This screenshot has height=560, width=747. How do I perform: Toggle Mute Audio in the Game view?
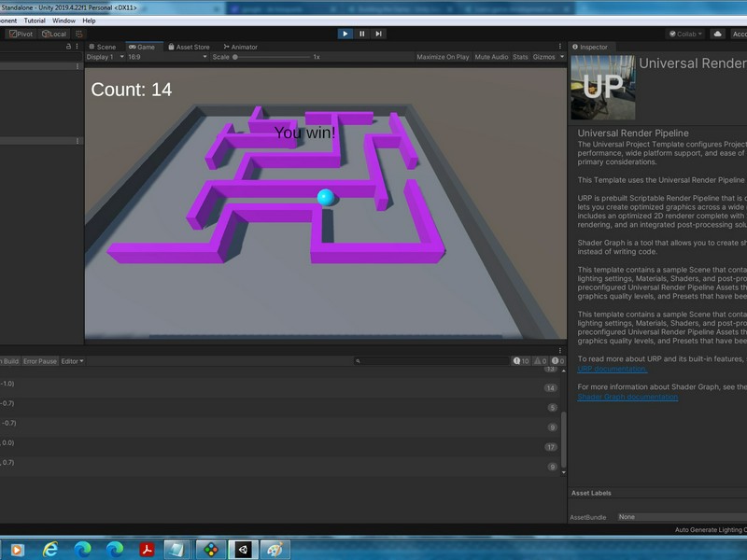click(x=490, y=58)
